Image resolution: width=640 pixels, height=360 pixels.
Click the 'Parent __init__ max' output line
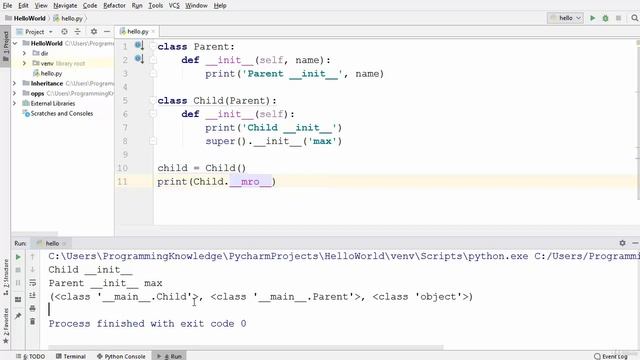105,283
